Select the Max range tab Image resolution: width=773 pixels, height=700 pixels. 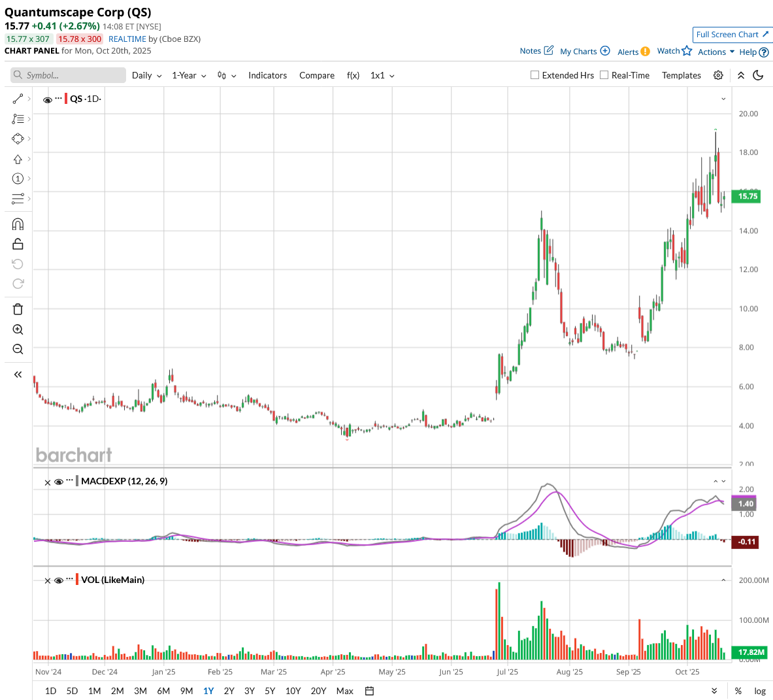(344, 691)
